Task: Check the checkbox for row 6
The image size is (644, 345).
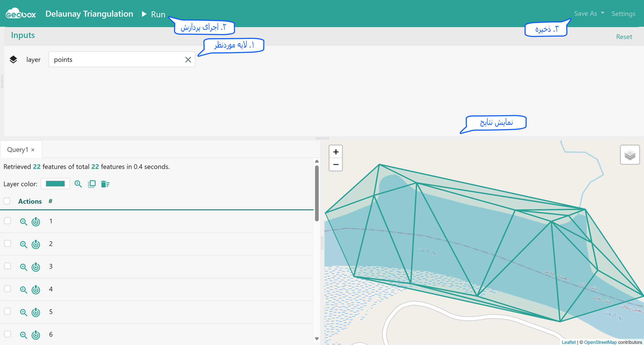Action: pos(8,334)
